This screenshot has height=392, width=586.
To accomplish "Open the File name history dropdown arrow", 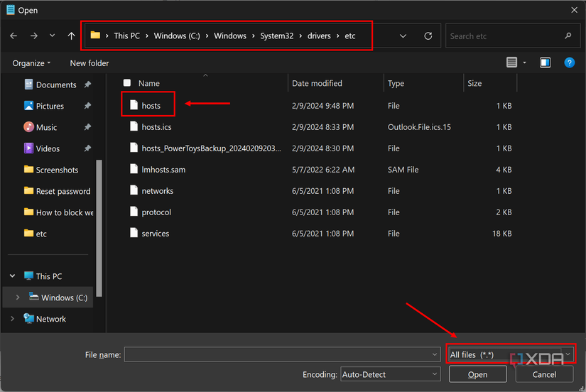I will pyautogui.click(x=434, y=354).
